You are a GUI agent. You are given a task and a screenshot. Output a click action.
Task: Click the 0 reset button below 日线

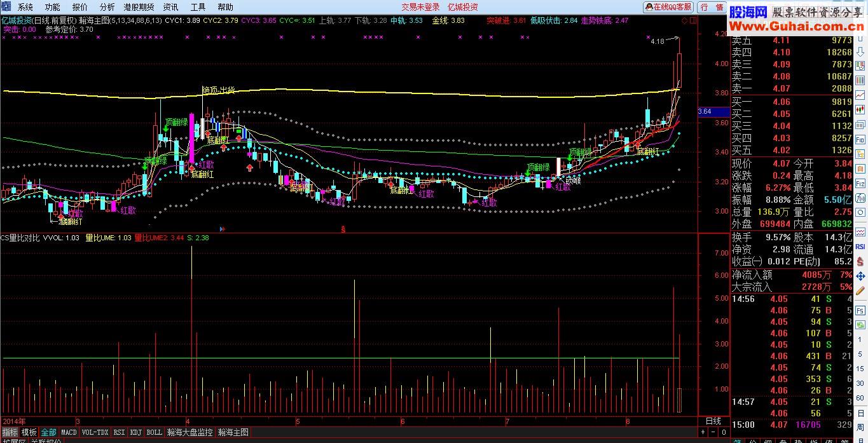click(x=723, y=432)
